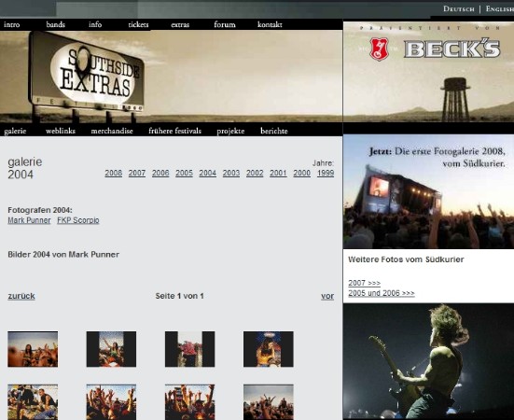Screen dimensions: 514x420
Task: Switch language to English
Action: (500, 8)
